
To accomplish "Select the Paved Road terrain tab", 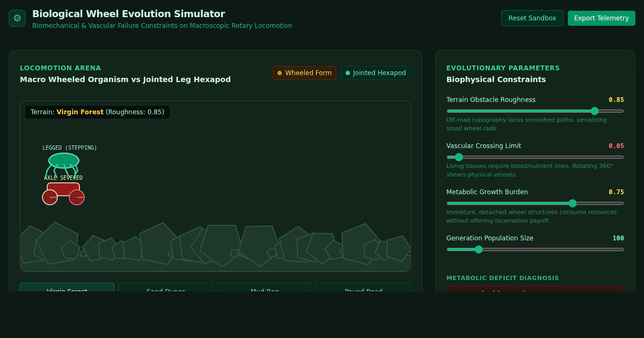I will click(x=363, y=288).
